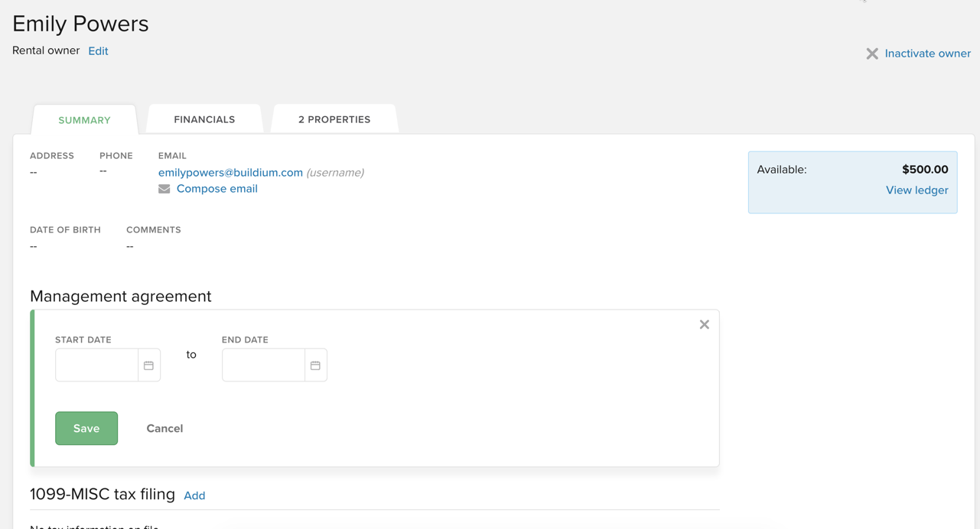This screenshot has width=980, height=529.
Task: Open the start date calendar picker
Action: click(148, 365)
